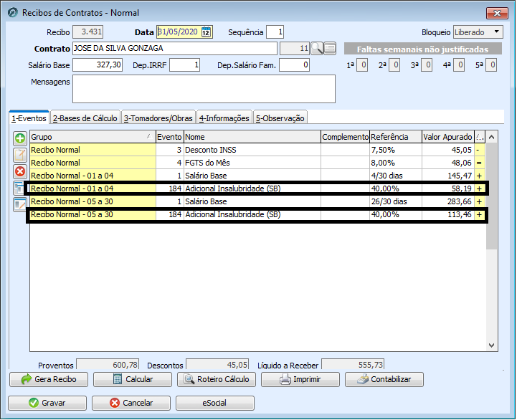Open the 5-Observação tab
The image size is (517, 420).
(x=280, y=118)
